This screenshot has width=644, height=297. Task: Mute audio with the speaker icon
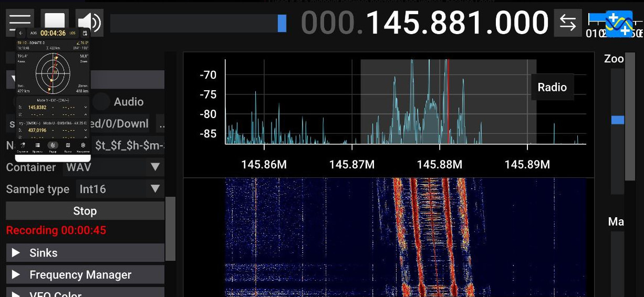89,22
